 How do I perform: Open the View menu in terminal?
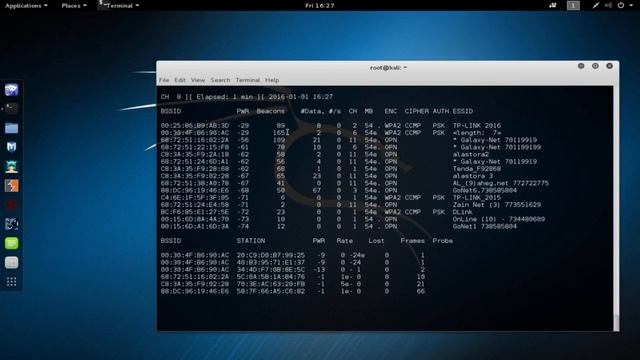[198, 80]
